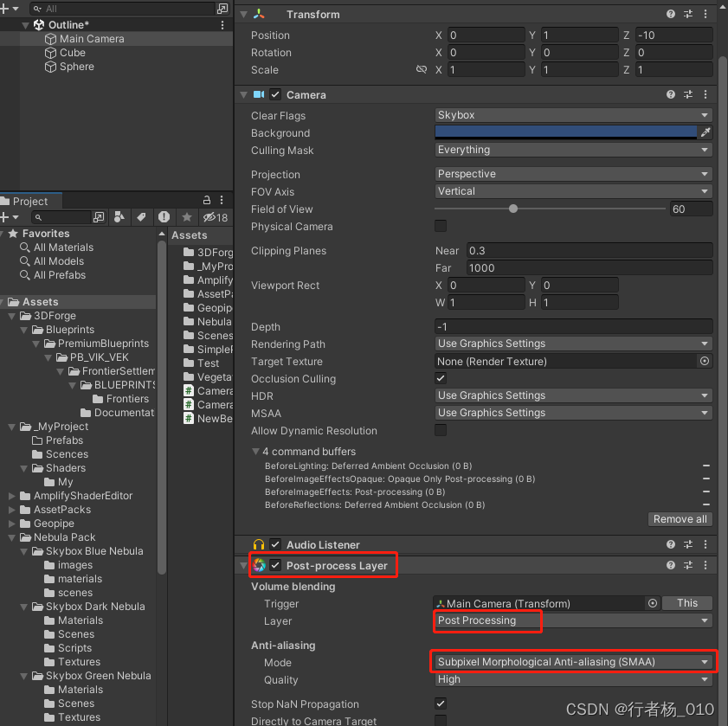Viewport: 728px width, 726px height.
Task: Open Outline scene kebab menu in Hierarchy
Action: point(222,24)
